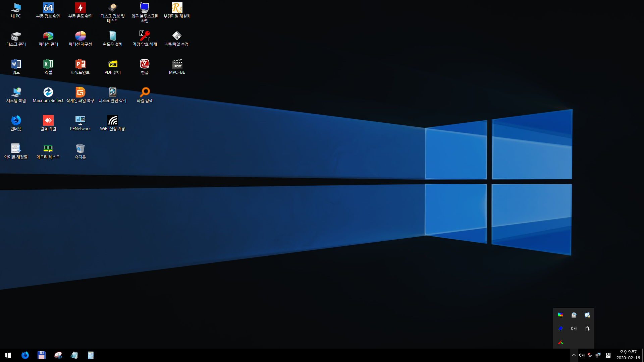The width and height of the screenshot is (644, 362).
Task: Open the calculator icon on taskbar
Action: [91, 355]
